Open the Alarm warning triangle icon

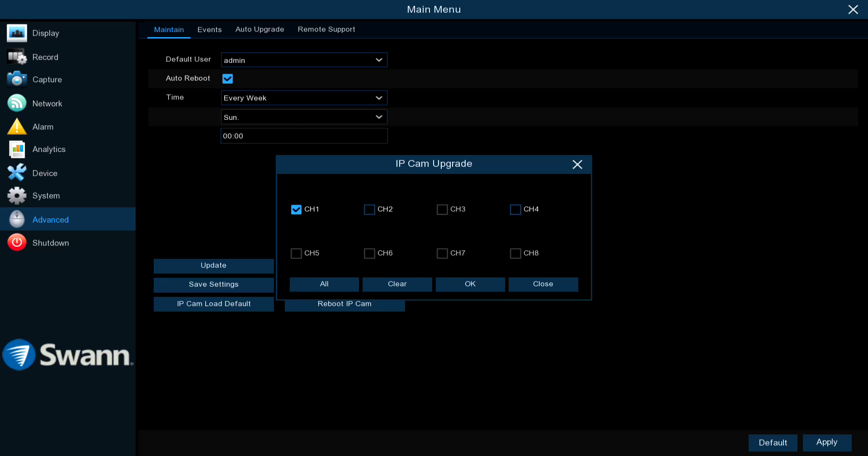[x=17, y=127]
